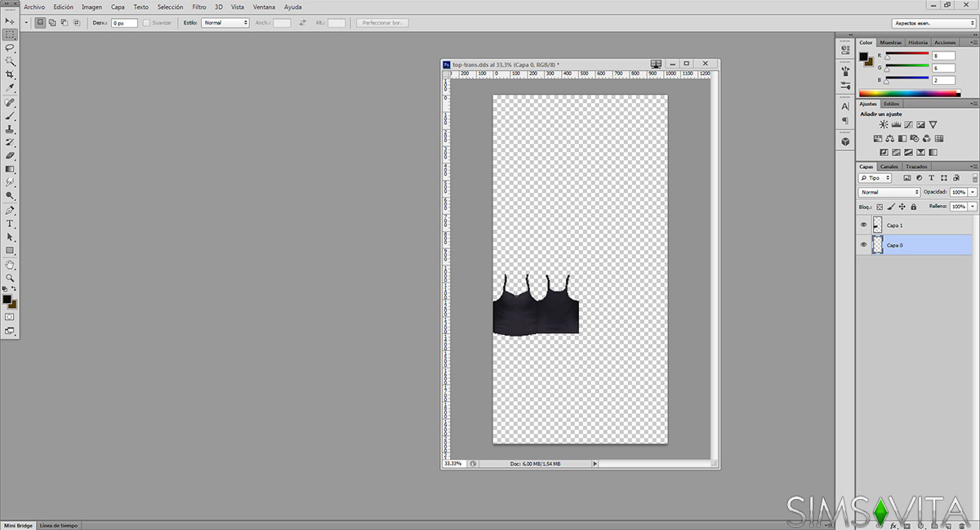Open the Imagen menu
The image size is (980, 530).
[91, 7]
